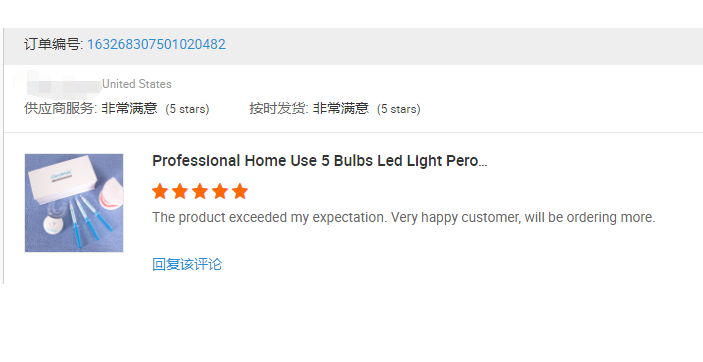Open order number 163268307501020482 link
This screenshot has width=703, height=362.
(x=156, y=44)
